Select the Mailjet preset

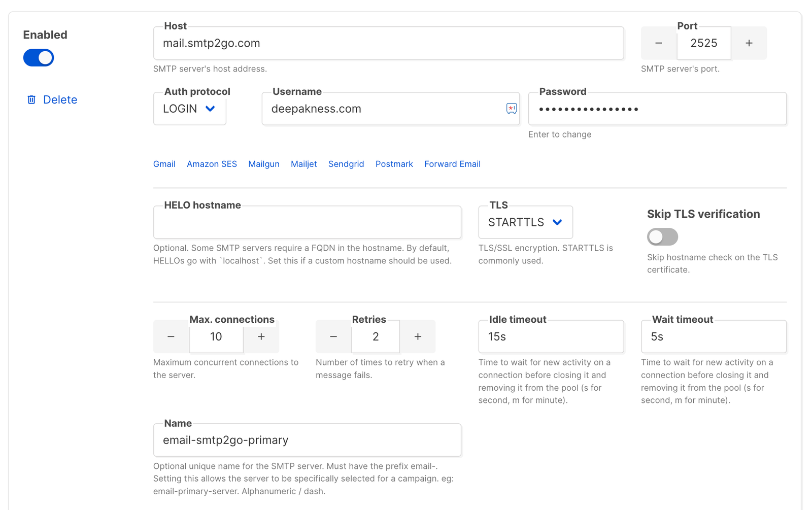(x=303, y=163)
